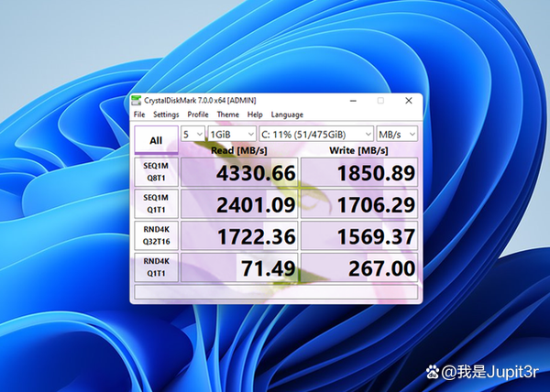
Task: Start the SEQ1M Q8T1 test
Action: (156, 172)
